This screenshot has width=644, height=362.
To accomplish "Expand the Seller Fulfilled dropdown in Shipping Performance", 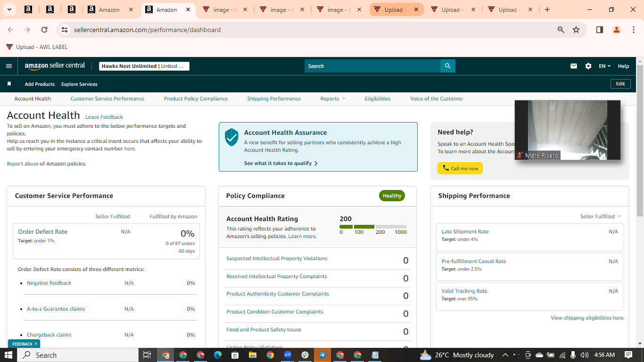I will [x=601, y=216].
